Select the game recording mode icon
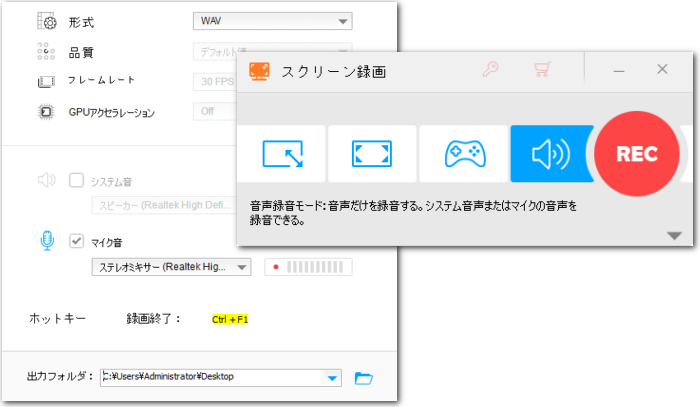Image resolution: width=700 pixels, height=407 pixels. pos(463,154)
